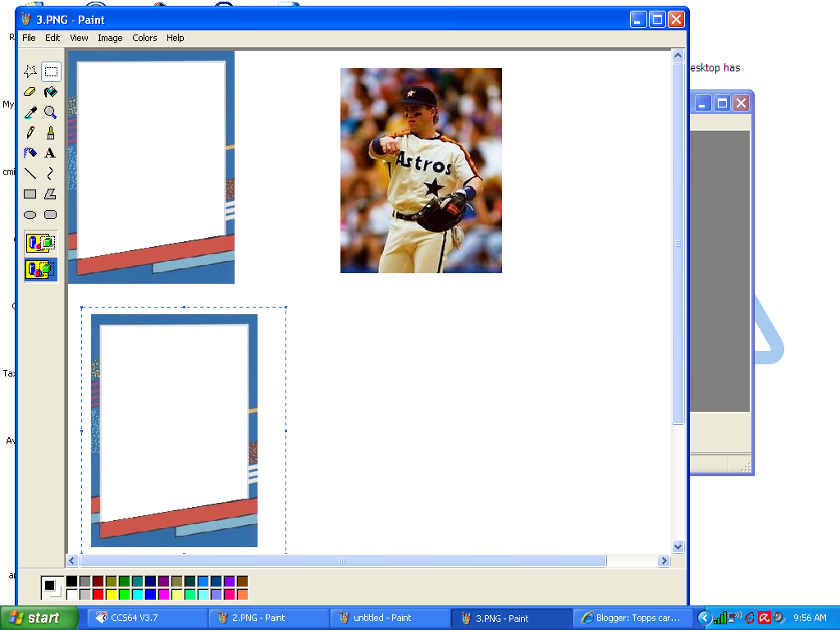Click the horizontal scrollbar right arrow
Image resolution: width=840 pixels, height=630 pixels.
pyautogui.click(x=664, y=561)
